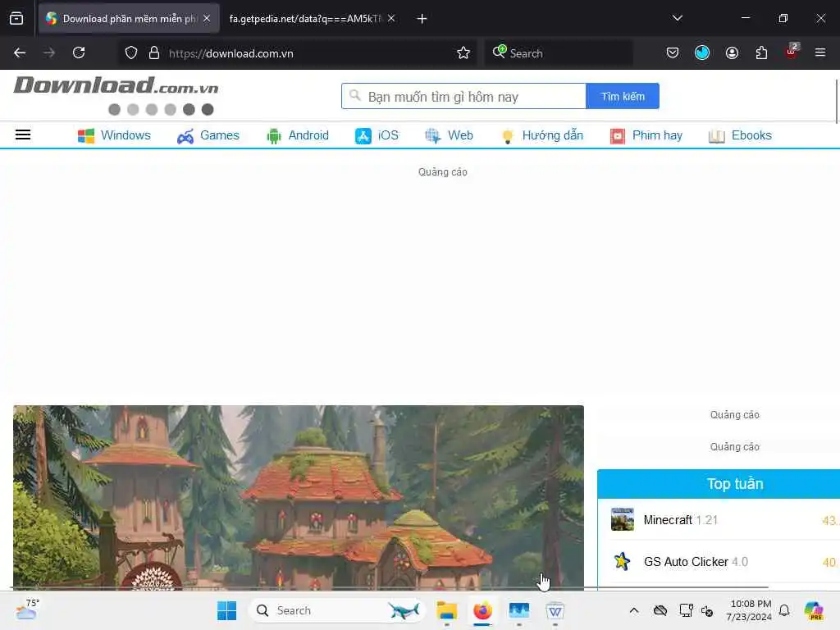Close the Download phần mềm tab
Viewport: 840px width, 630px height.
click(207, 19)
